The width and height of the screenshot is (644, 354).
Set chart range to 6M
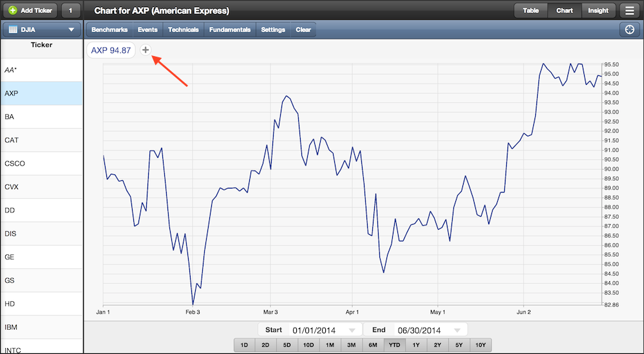[373, 345]
